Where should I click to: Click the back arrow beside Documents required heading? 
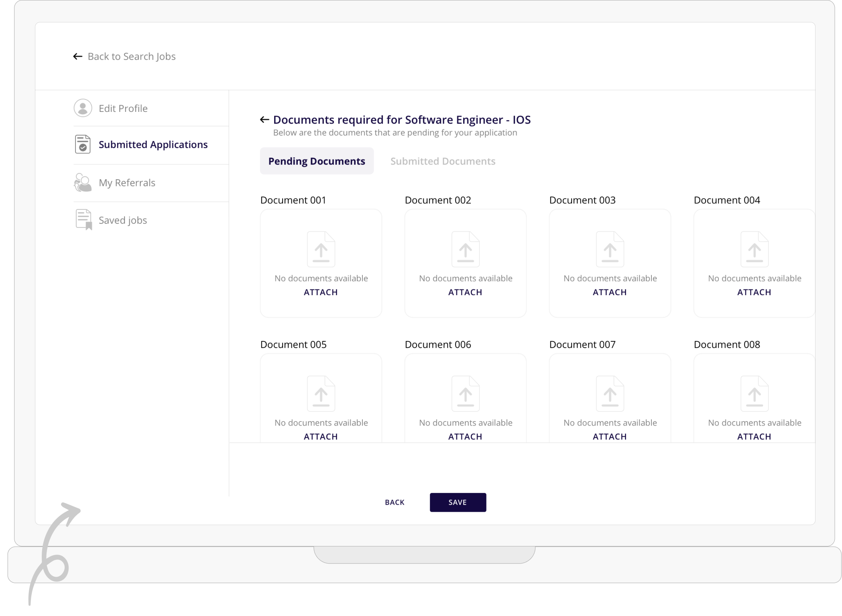(x=264, y=120)
